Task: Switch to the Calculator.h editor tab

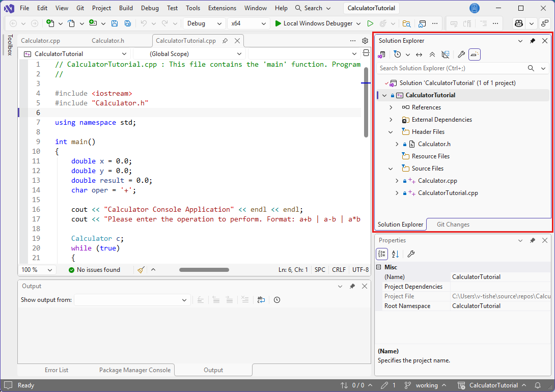Action: [x=108, y=41]
